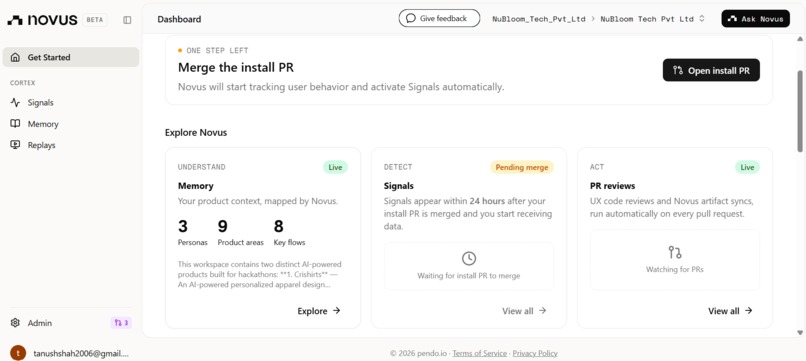The image size is (806, 361).
Task: Click View all in Signals card
Action: (x=524, y=311)
